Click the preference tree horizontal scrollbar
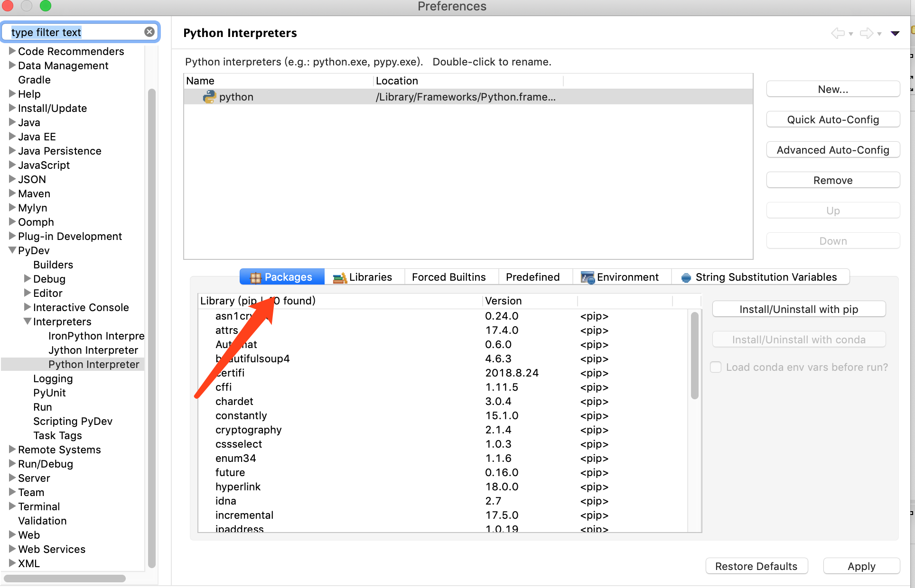915x588 pixels. coord(65,579)
